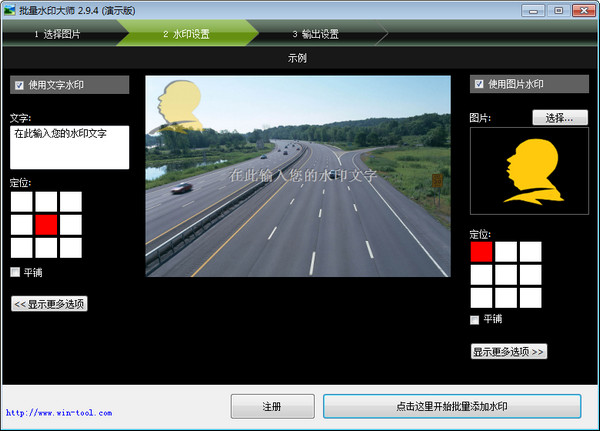600x431 pixels.
Task: Set image watermark position to top-right cell
Action: 531,251
